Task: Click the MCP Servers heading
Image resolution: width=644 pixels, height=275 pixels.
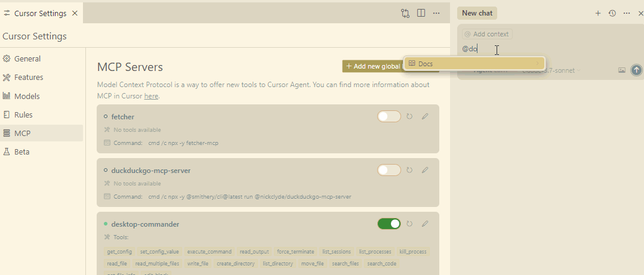Action: 130,67
